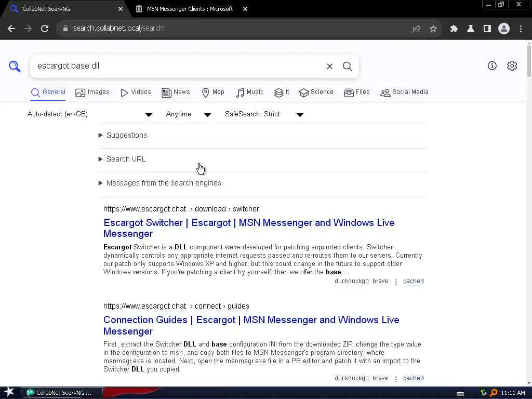Click the browser forward arrow
This screenshot has width=532, height=399.
pyautogui.click(x=28, y=29)
